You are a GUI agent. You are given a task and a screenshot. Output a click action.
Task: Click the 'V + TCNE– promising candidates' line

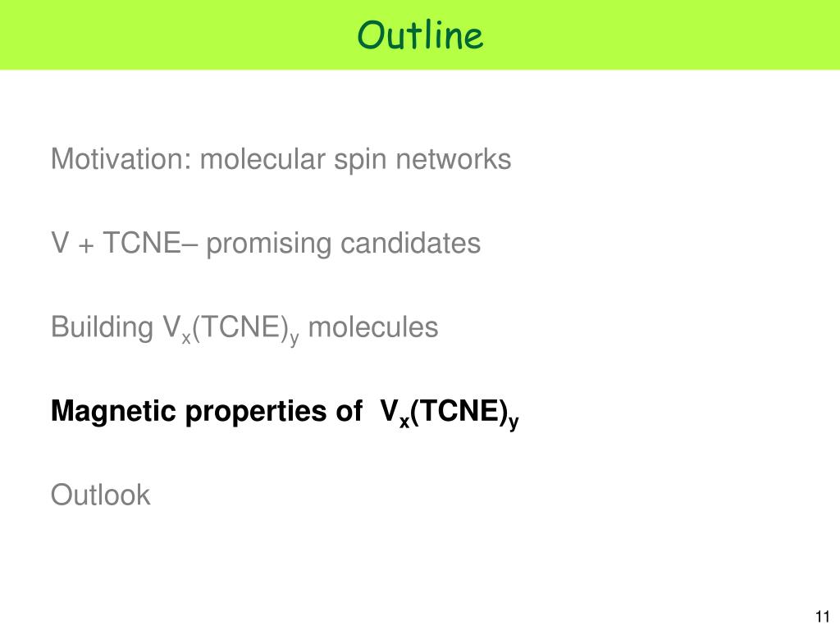pos(266,243)
